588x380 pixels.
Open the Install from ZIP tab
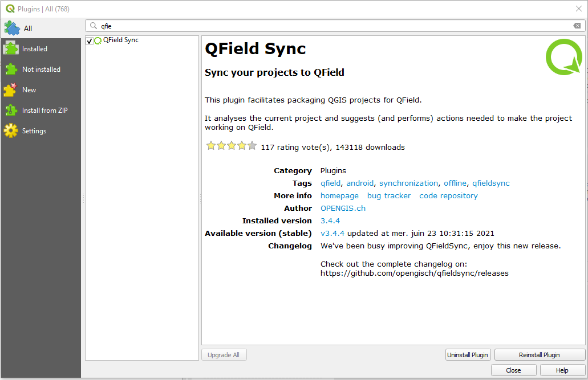point(40,111)
